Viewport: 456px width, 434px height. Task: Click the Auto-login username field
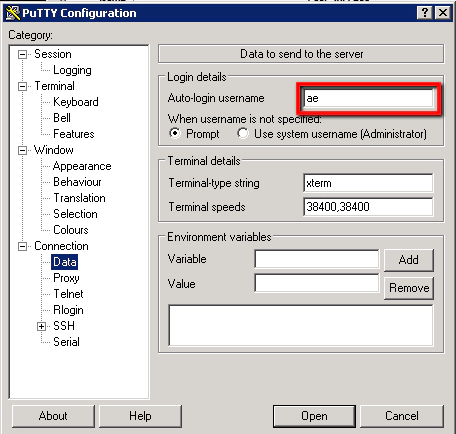368,98
